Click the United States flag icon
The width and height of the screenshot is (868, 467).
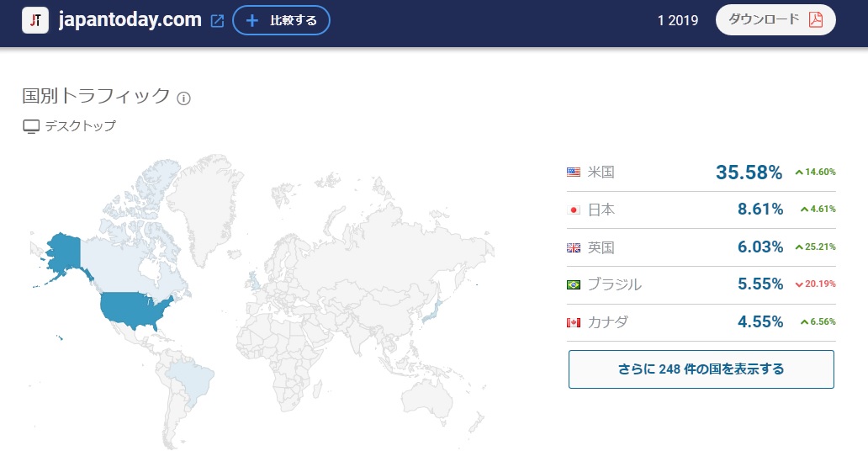click(x=574, y=172)
